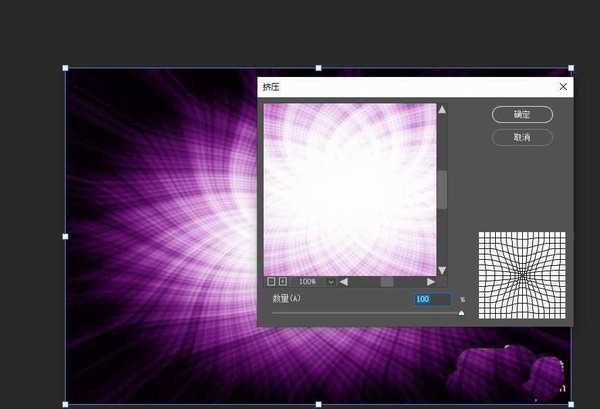Click the bottom-left transform handle on canvas
Viewport: 600px width, 409px height.
(x=66, y=404)
